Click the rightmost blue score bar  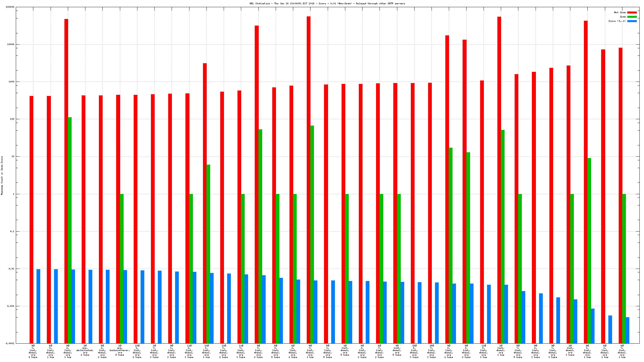click(627, 330)
